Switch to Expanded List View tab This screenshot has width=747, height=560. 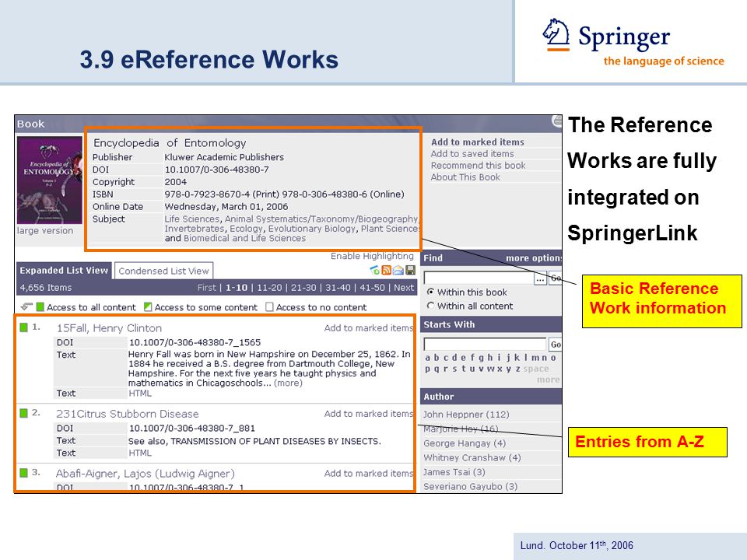tap(64, 270)
